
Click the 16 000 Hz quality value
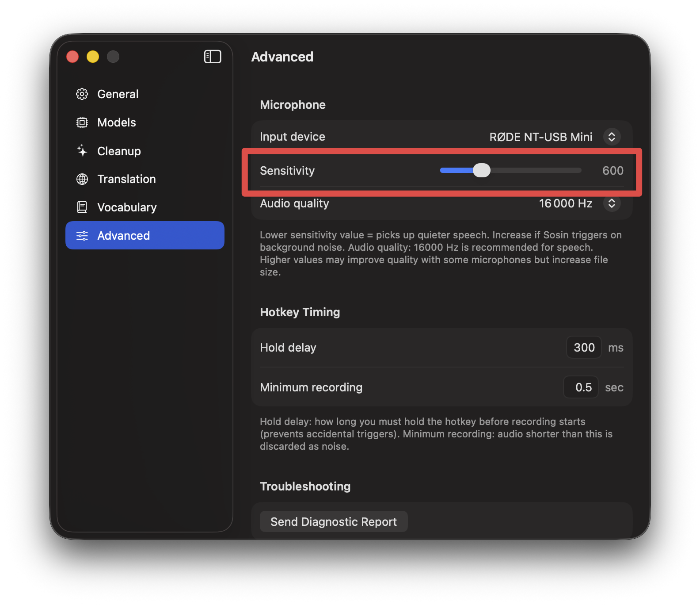click(x=565, y=203)
